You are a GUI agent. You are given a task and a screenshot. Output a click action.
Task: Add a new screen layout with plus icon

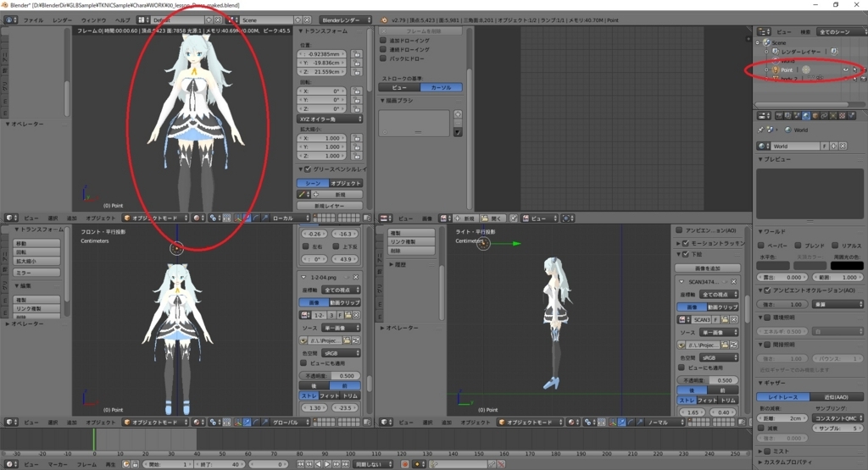tap(209, 20)
